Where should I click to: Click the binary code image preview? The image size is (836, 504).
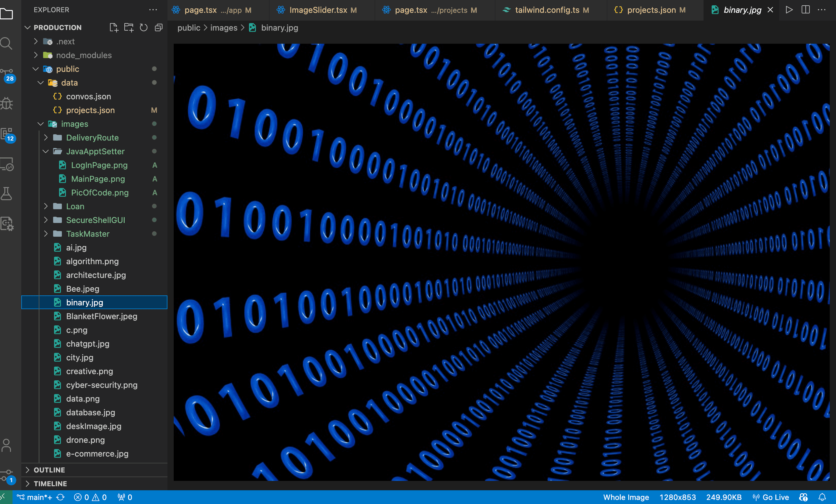(501, 262)
